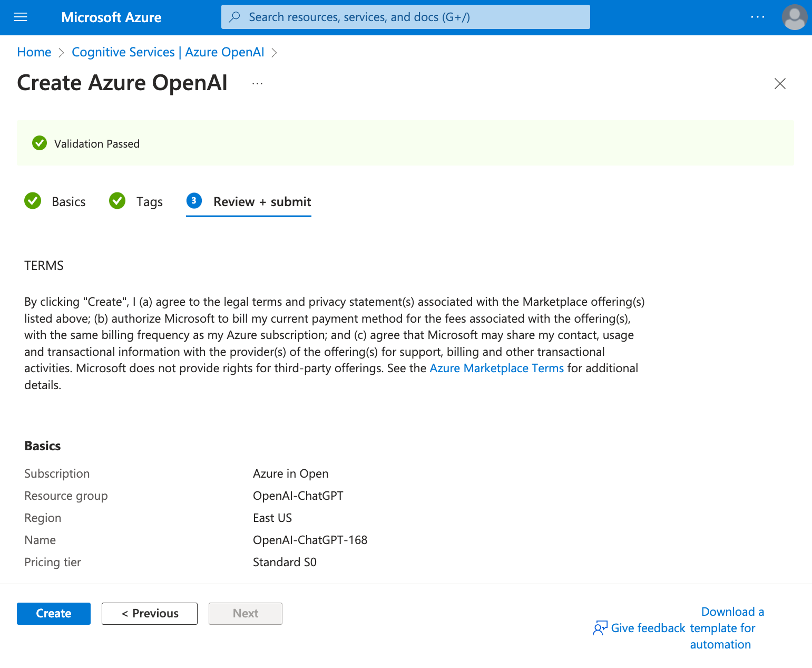
Task: Click the Validation Passed text
Action: pos(97,144)
